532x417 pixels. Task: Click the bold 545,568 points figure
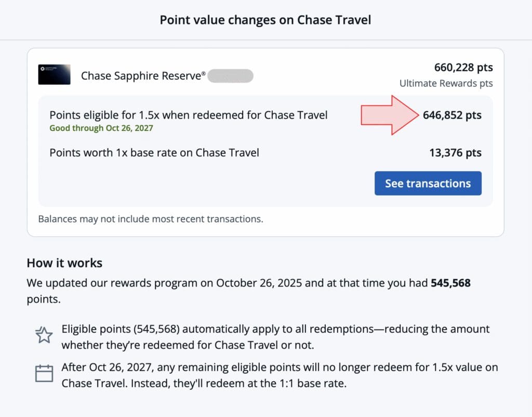point(450,283)
